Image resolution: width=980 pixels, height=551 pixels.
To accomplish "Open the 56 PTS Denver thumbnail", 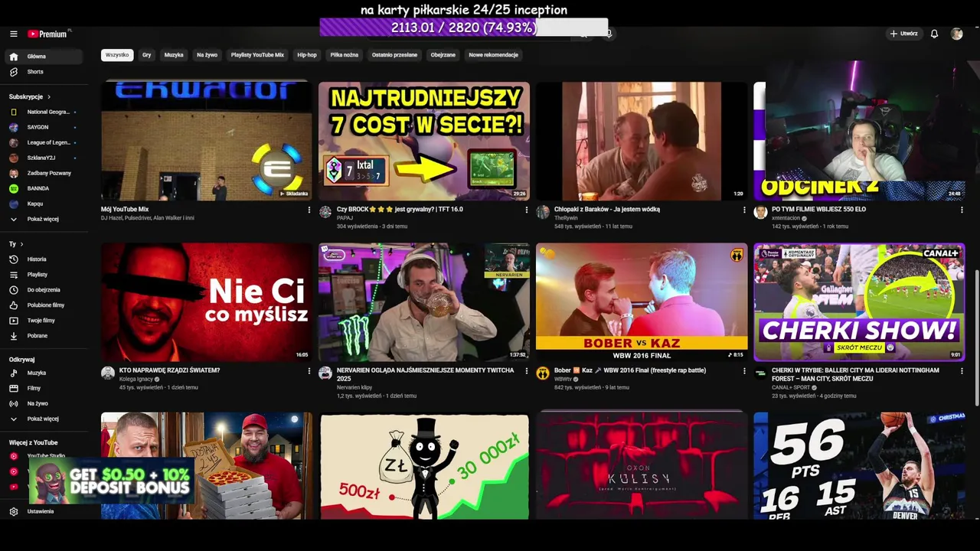I will tap(859, 465).
